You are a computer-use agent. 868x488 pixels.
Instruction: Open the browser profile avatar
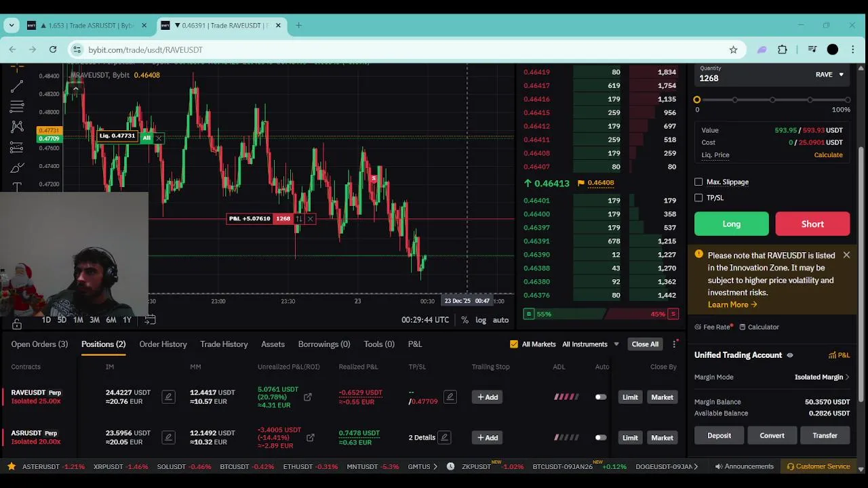(x=833, y=49)
